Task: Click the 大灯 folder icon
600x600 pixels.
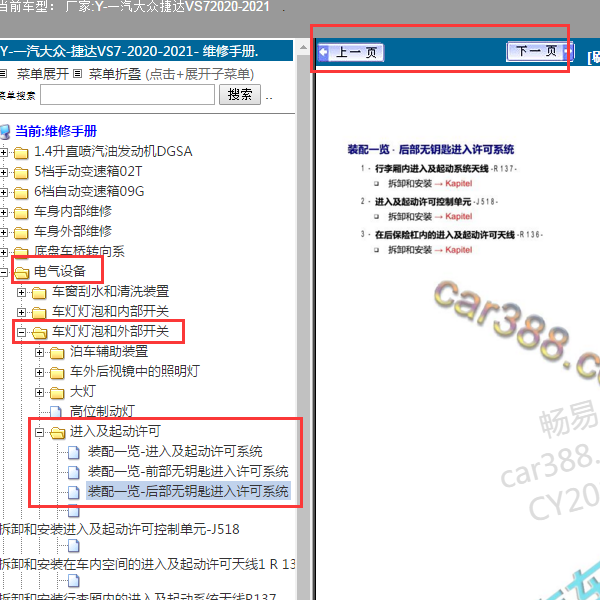Action: coord(57,393)
